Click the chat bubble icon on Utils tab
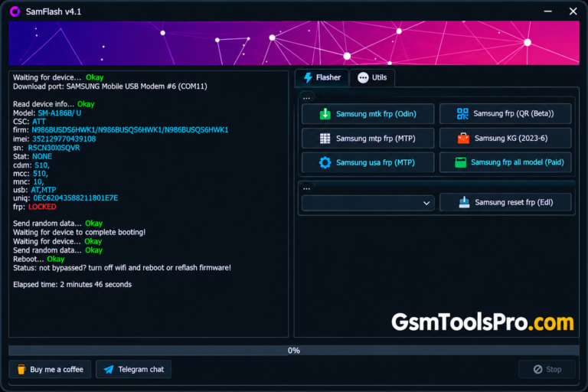Image resolution: width=588 pixels, height=392 pixels. (x=363, y=77)
